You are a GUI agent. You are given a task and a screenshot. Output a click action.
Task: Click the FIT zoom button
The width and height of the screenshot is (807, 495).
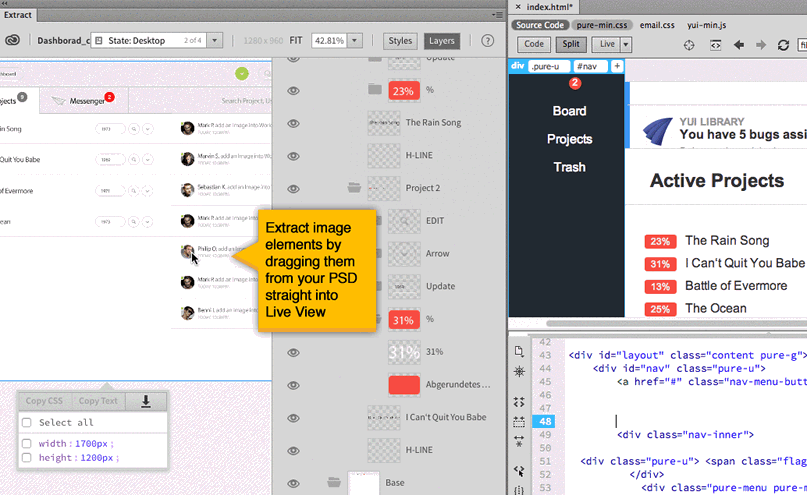(x=296, y=40)
